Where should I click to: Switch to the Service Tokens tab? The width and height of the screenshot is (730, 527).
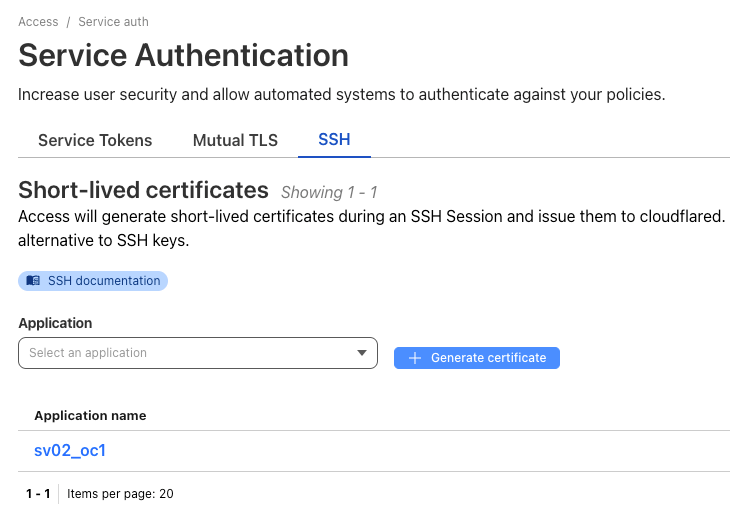[95, 140]
